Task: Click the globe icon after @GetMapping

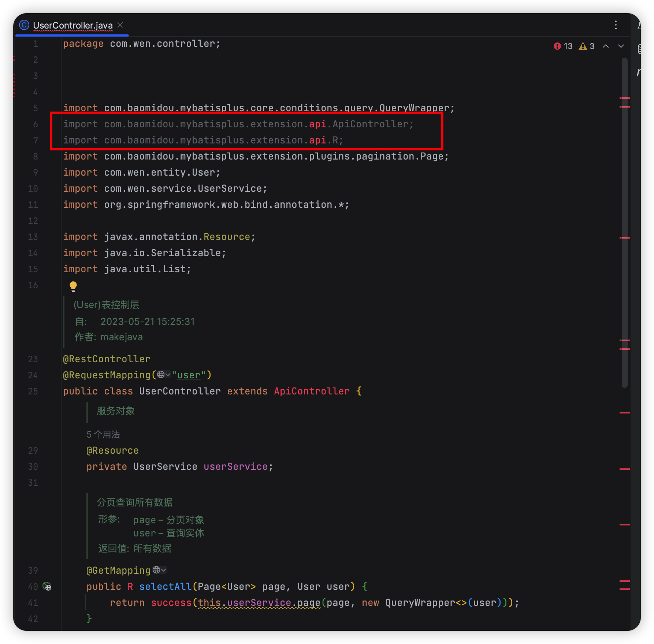Action: (157, 570)
